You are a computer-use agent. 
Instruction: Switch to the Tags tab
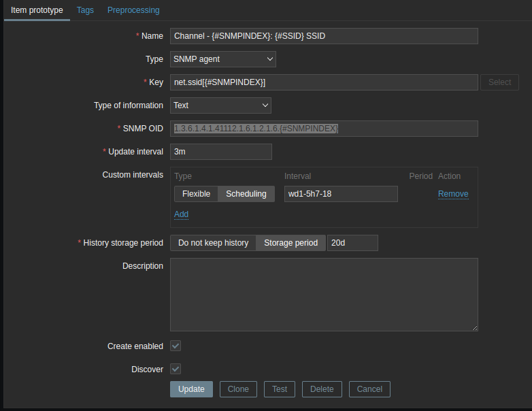[x=85, y=10]
